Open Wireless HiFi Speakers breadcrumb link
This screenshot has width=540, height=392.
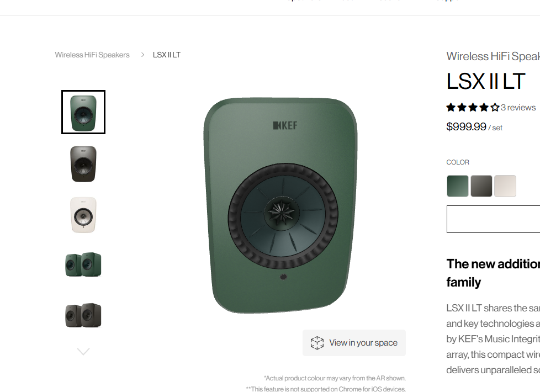tap(92, 55)
